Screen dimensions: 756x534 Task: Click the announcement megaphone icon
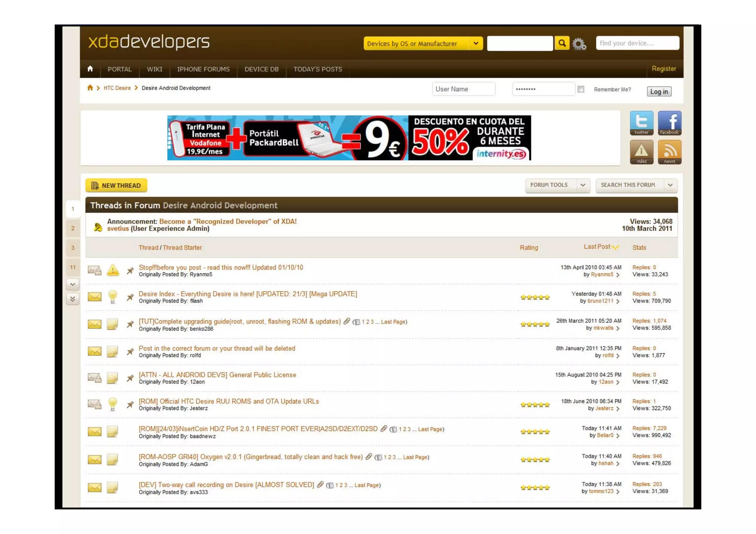[98, 227]
